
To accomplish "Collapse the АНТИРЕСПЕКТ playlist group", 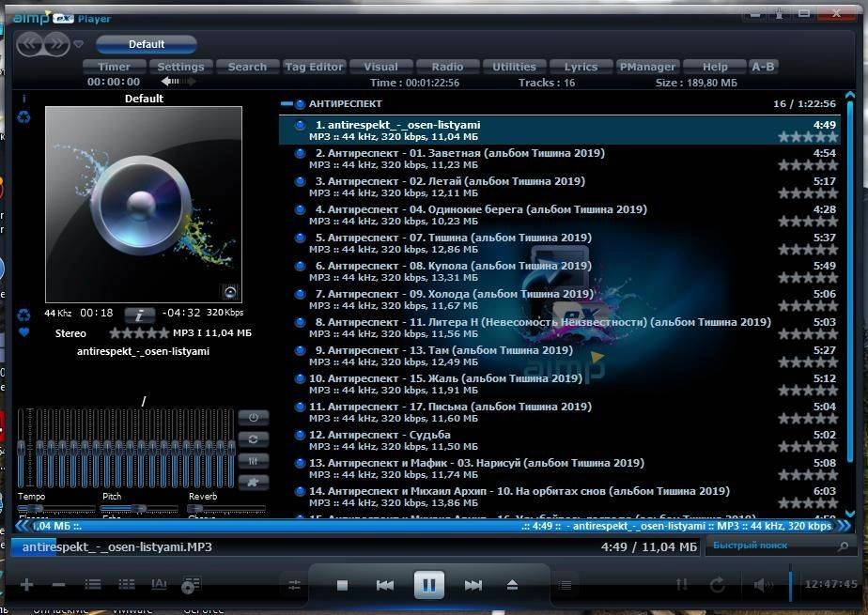I will [287, 103].
